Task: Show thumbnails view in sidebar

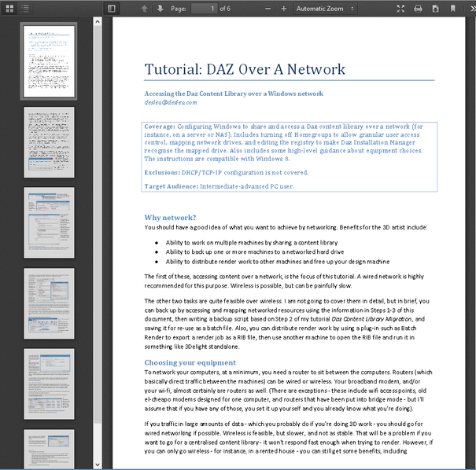Action: pyautogui.click(x=9, y=9)
